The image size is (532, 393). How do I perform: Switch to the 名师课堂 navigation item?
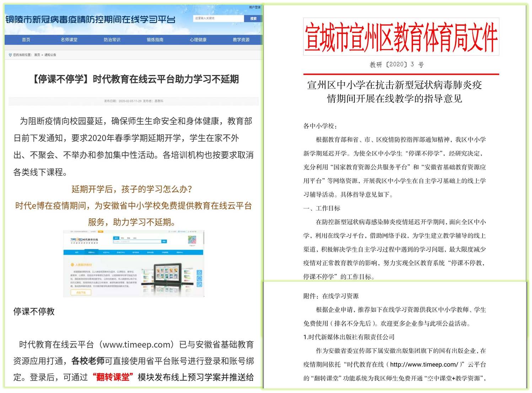click(x=69, y=40)
